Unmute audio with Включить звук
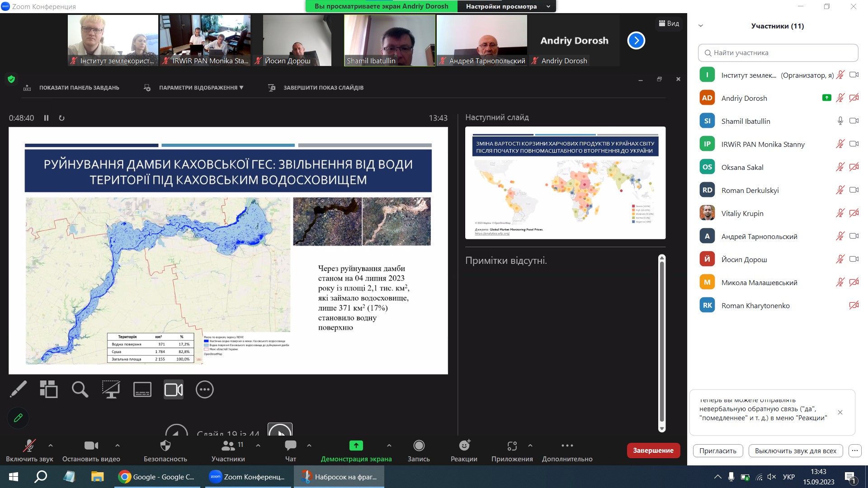 pyautogui.click(x=29, y=446)
